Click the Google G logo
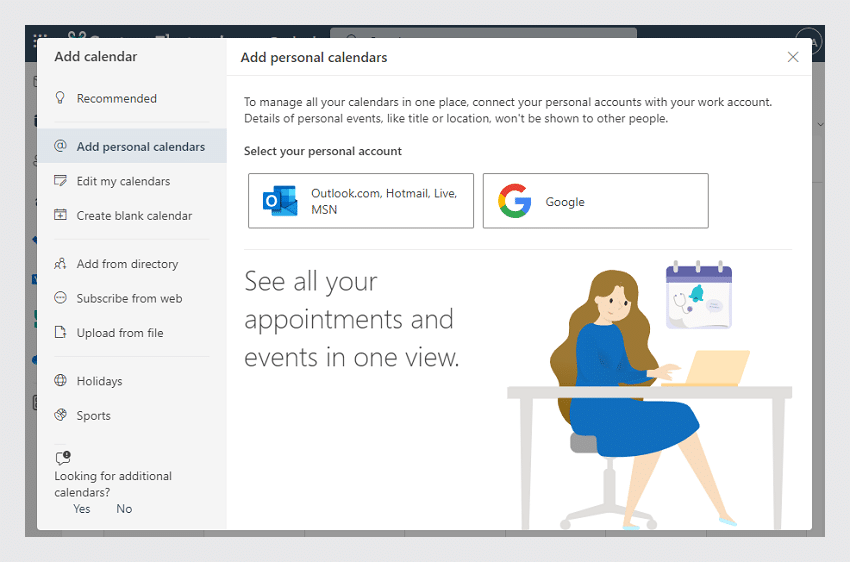The image size is (850, 562). [515, 201]
